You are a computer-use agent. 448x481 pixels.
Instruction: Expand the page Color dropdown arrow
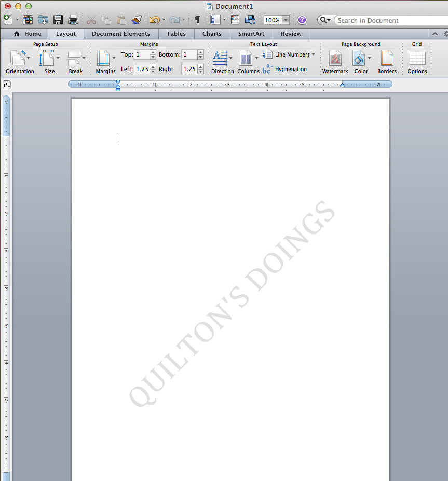tap(369, 58)
